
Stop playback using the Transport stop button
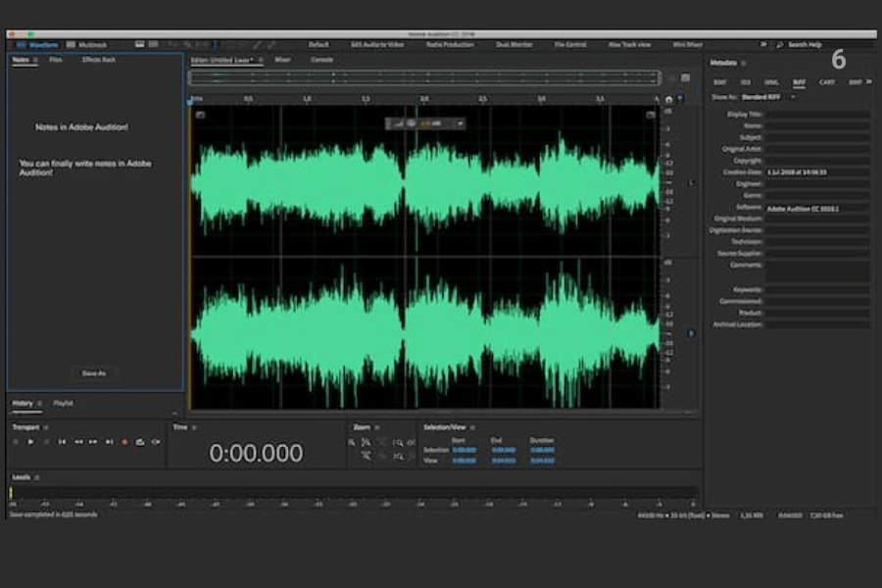pyautogui.click(x=16, y=442)
